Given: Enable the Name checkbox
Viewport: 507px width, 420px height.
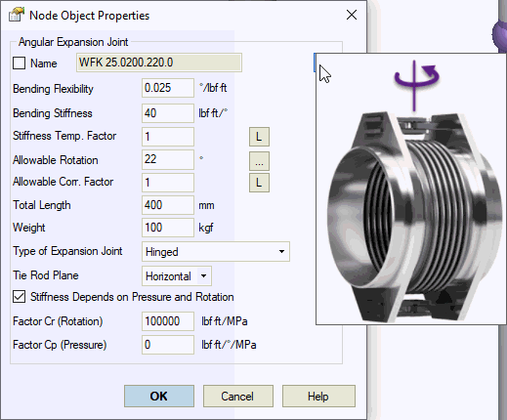Looking at the screenshot, I should (x=19, y=63).
